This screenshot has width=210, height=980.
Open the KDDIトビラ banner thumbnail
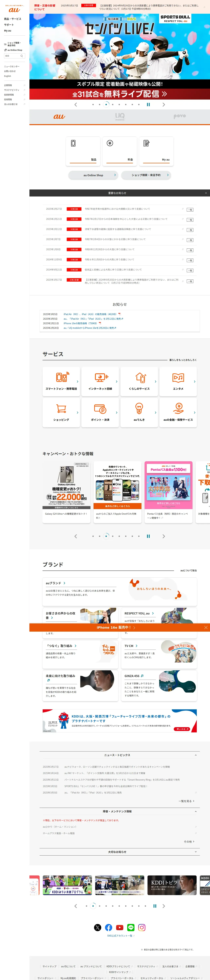pos(172,885)
